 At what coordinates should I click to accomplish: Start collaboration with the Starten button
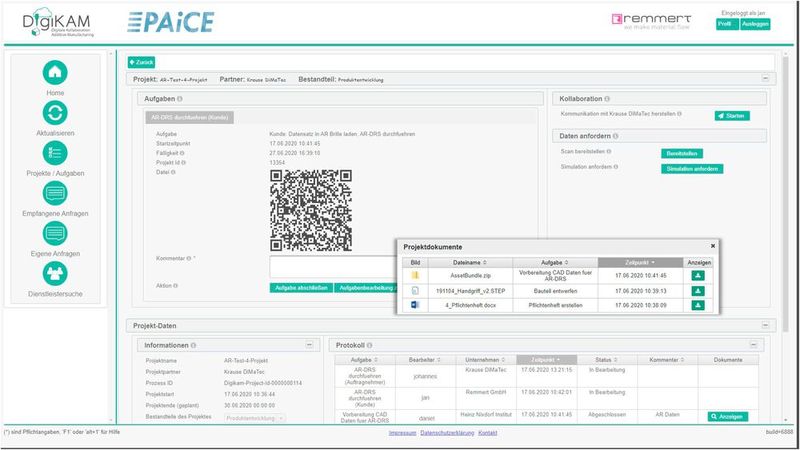tap(732, 116)
